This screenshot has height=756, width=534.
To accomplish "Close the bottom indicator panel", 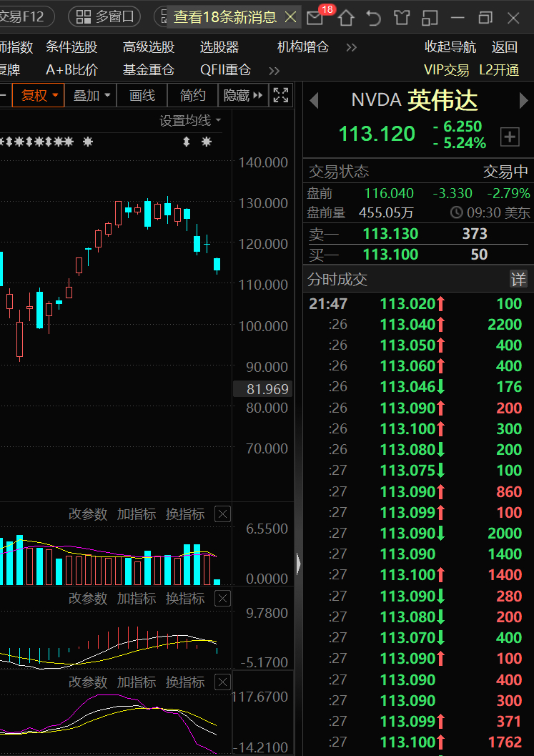I will click(222, 682).
